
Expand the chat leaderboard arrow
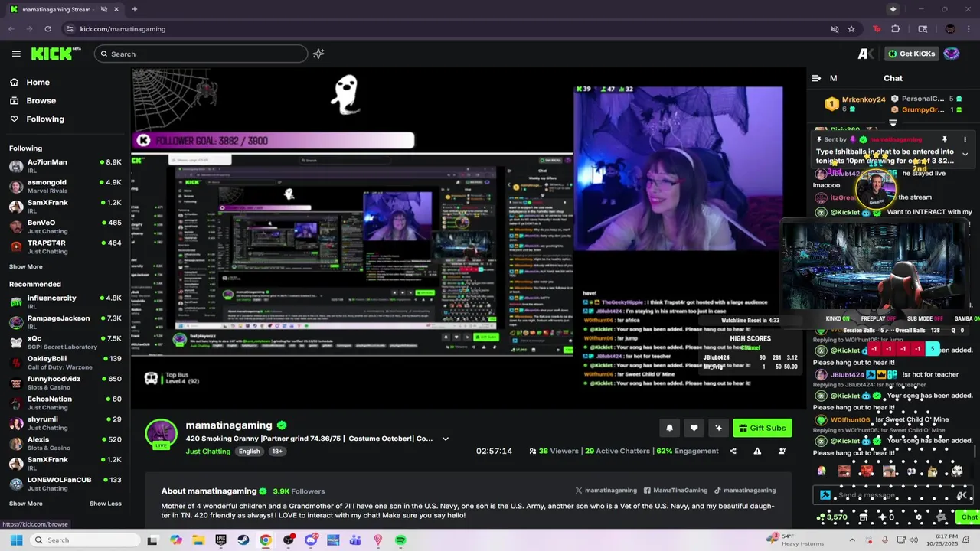pyautogui.click(x=893, y=123)
